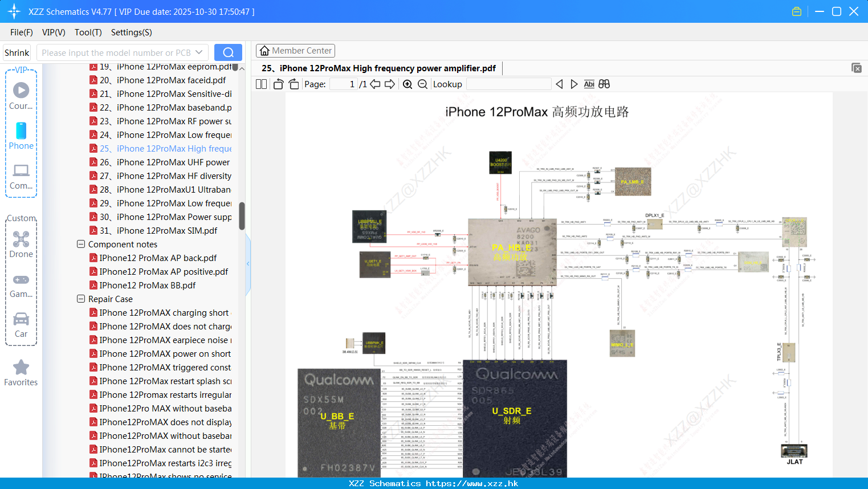Screen dimensions: 868x489
Task: Open Member Center
Action: 295,51
